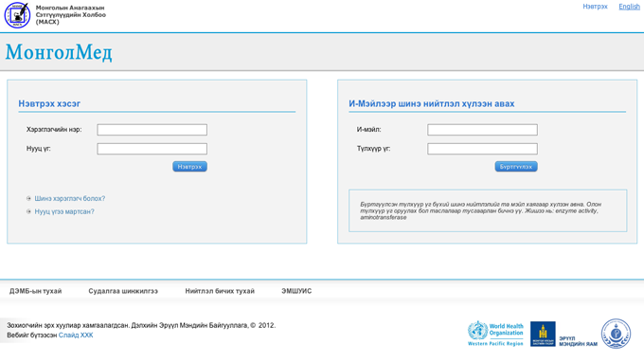Focus the Түлхүүр үг keyword field
The image size is (644, 363).
click(482, 149)
